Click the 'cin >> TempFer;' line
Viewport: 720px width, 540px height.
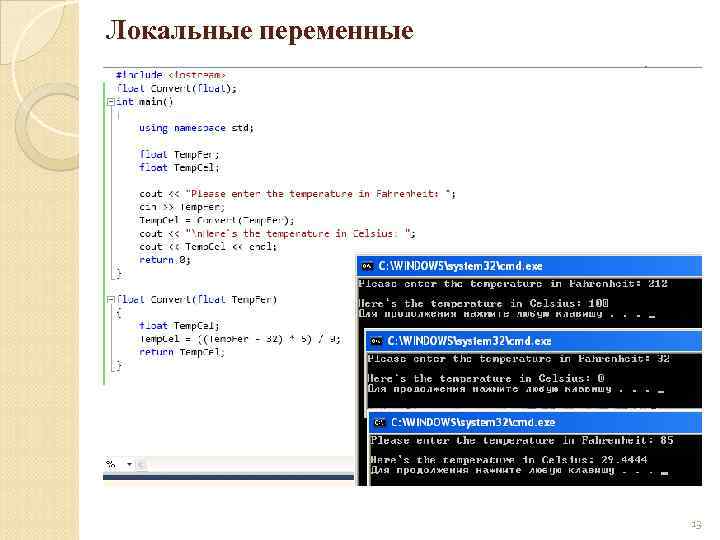(182, 207)
